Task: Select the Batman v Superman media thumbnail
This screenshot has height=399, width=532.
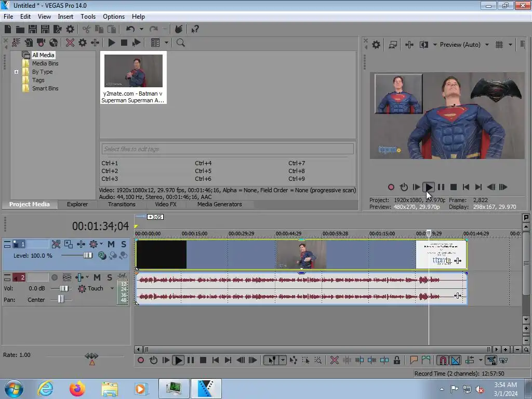Action: 134,78
